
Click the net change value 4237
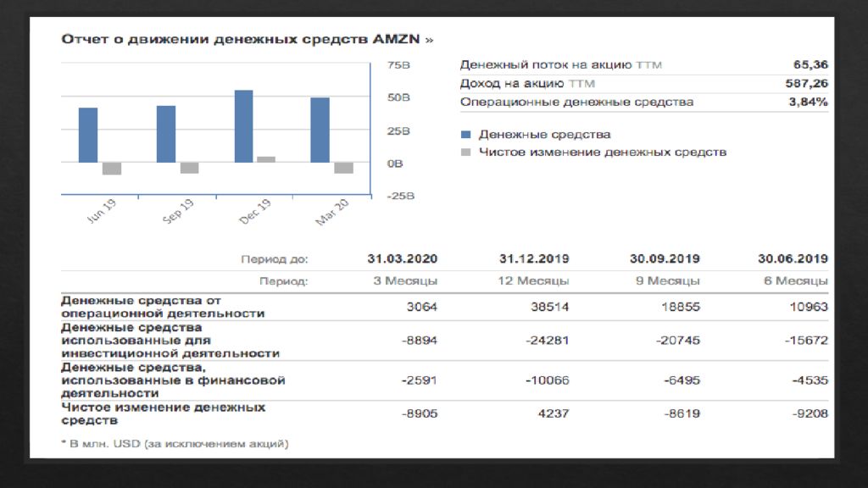[x=554, y=413]
